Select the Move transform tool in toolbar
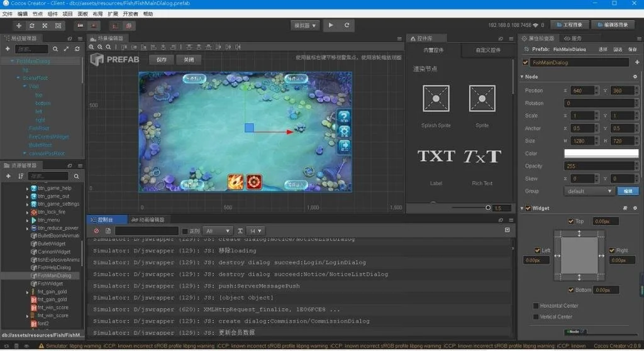The image size is (644, 351). tap(19, 26)
